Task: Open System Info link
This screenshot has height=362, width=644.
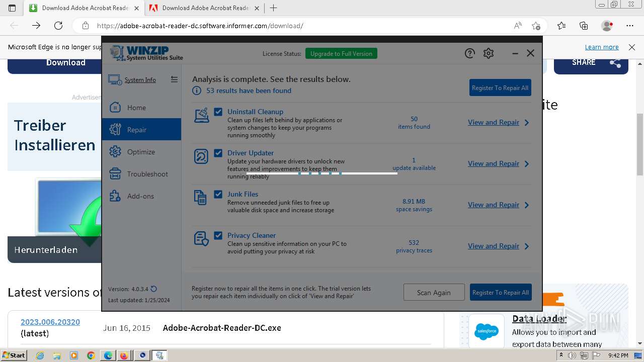Action: (x=140, y=79)
